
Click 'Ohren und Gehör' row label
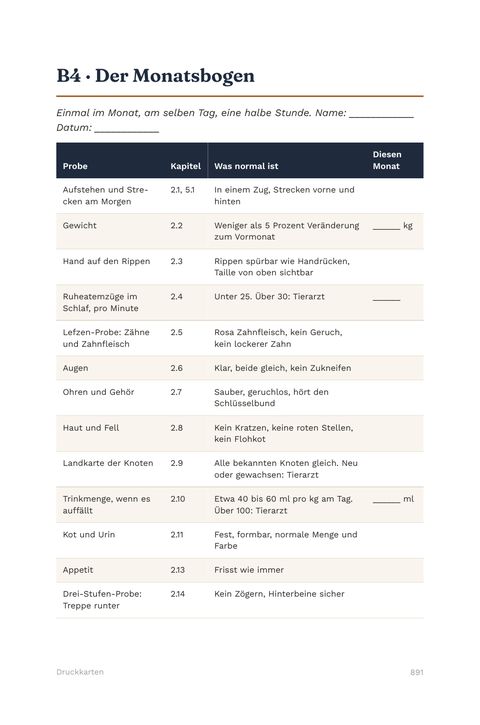pos(98,392)
